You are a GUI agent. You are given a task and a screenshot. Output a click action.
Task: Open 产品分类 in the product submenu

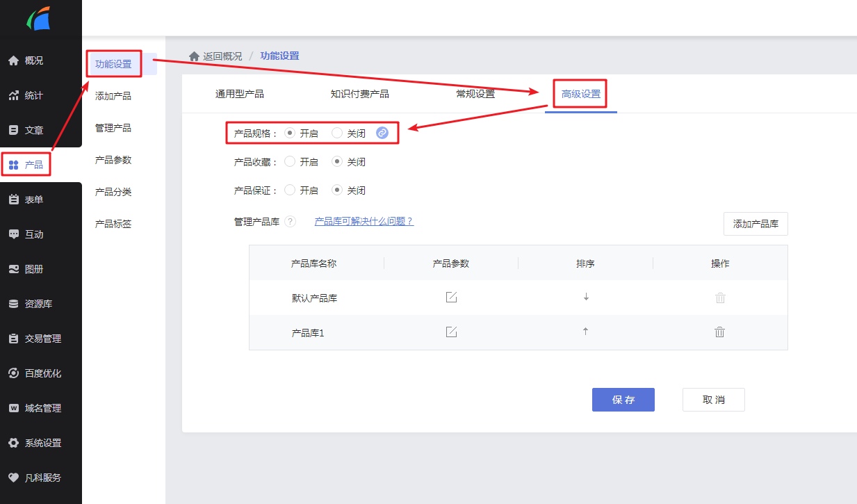click(x=113, y=192)
